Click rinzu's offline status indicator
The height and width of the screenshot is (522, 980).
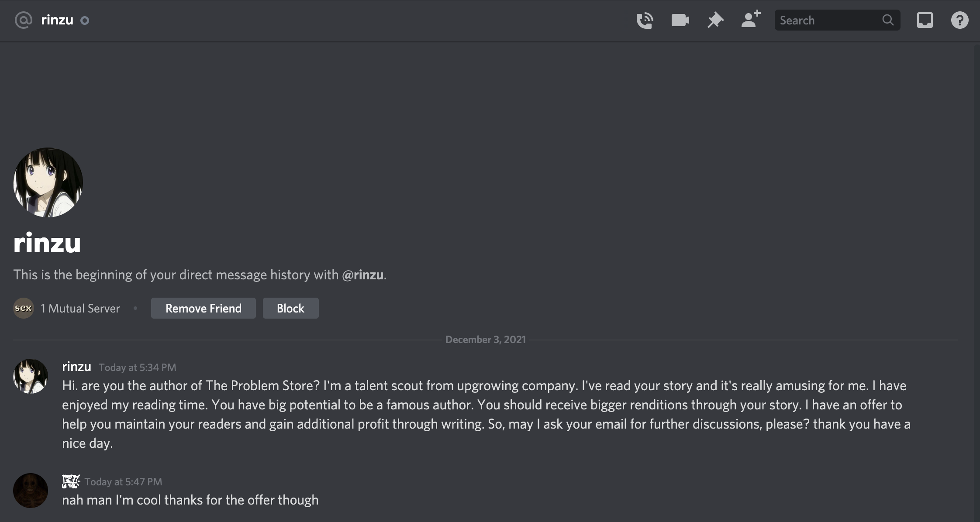(85, 21)
